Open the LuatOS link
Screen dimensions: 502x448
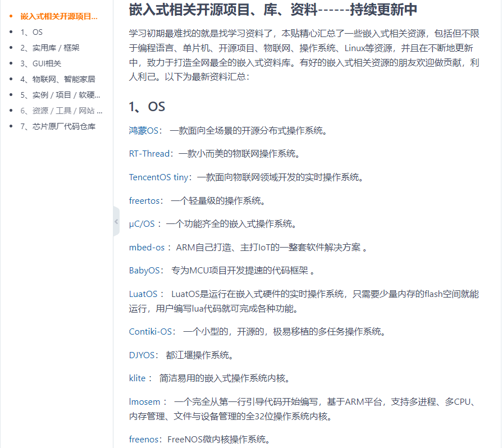(x=143, y=294)
